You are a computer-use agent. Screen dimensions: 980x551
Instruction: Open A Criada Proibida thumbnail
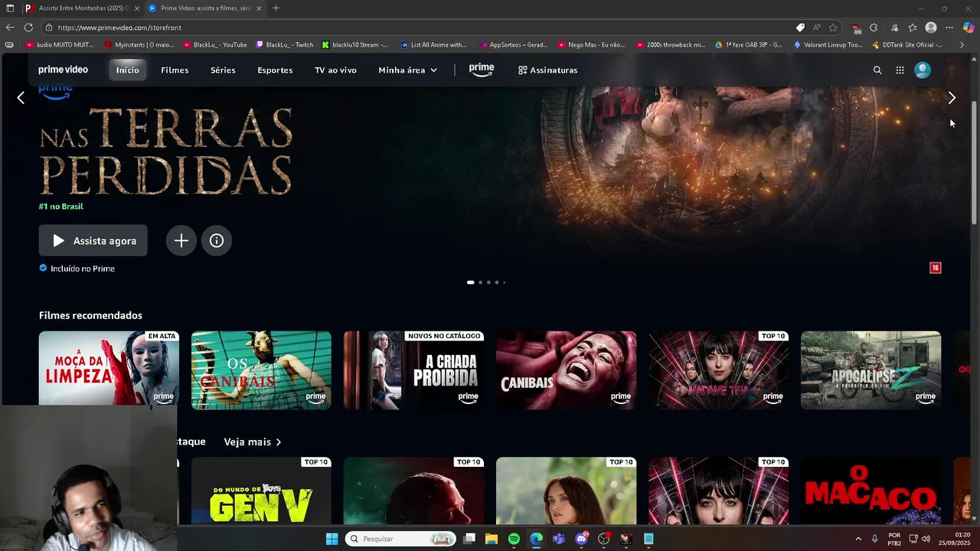tap(413, 370)
